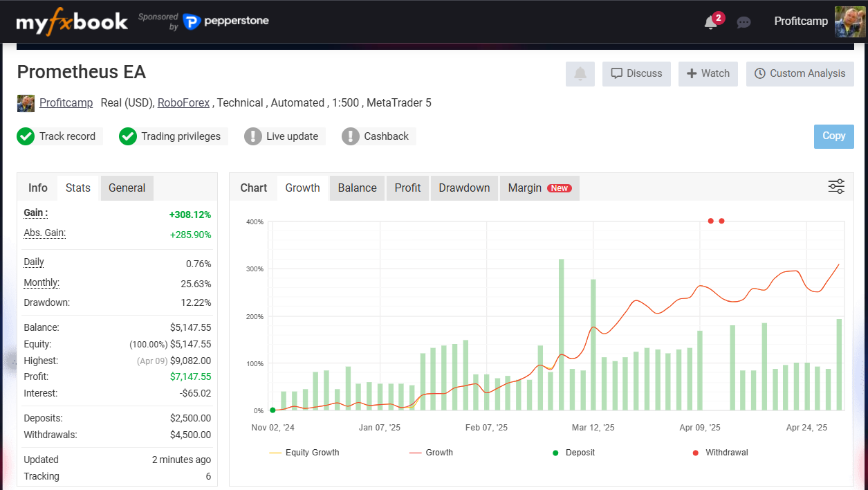Click the Profit $7,147.55 value
This screenshot has width=868, height=490.
click(x=191, y=377)
